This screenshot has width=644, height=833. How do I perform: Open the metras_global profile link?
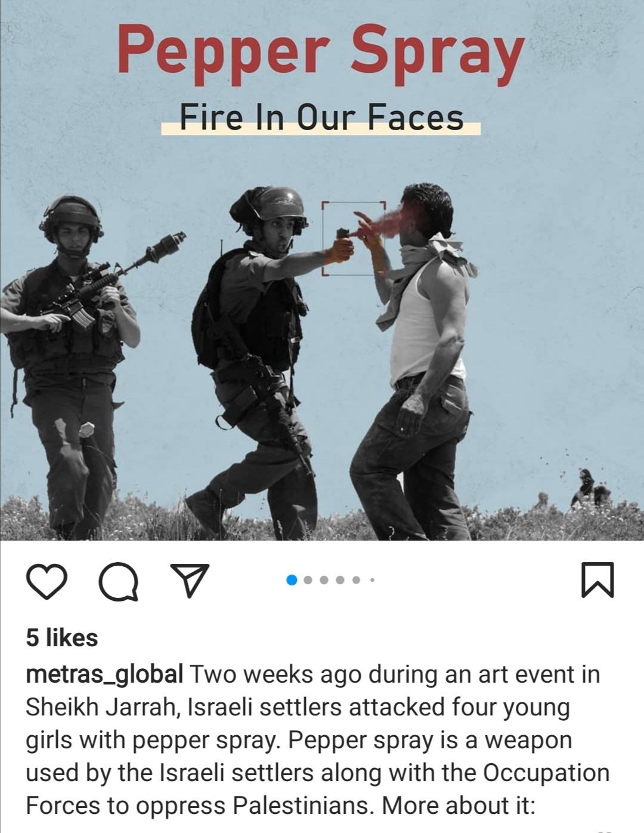104,675
